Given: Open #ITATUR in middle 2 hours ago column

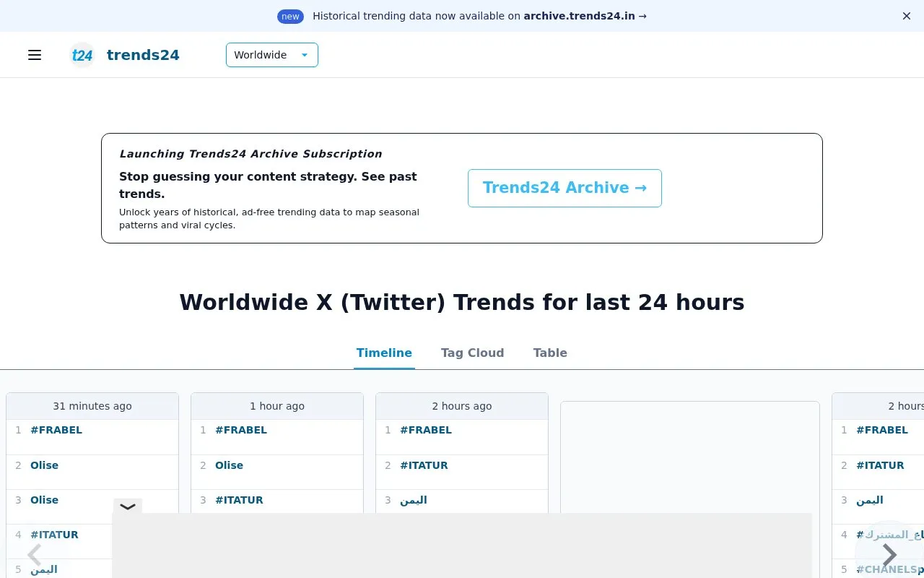Looking at the screenshot, I should pyautogui.click(x=424, y=465).
